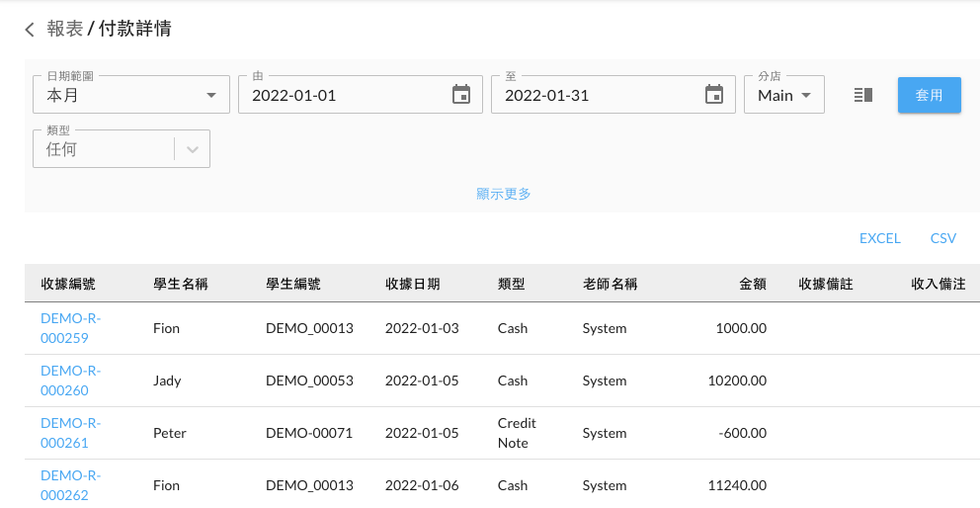Export the report via CSV
This screenshot has width=980, height=508.
pos(942,238)
